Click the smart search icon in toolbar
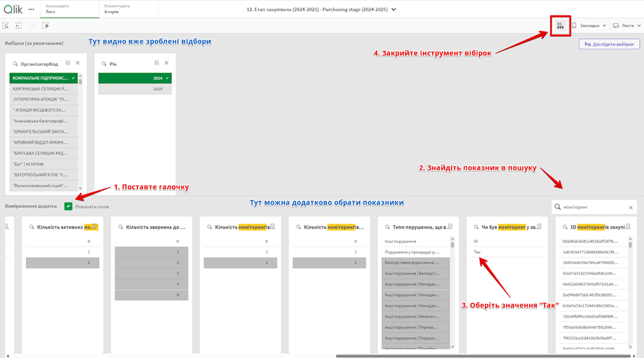644x358 pixels. (x=5, y=26)
